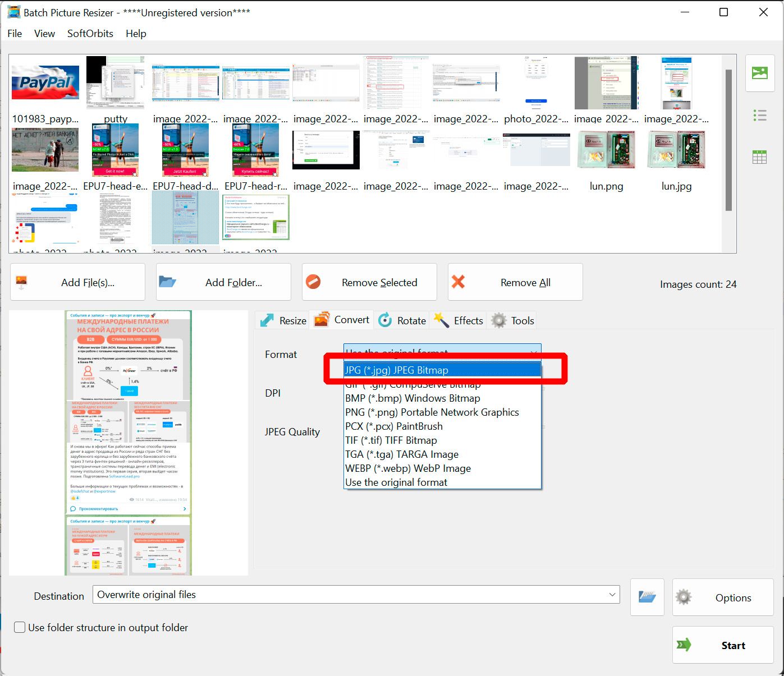Click the Remove Selected orange icon
Screen dimensions: 784x676
tap(314, 282)
